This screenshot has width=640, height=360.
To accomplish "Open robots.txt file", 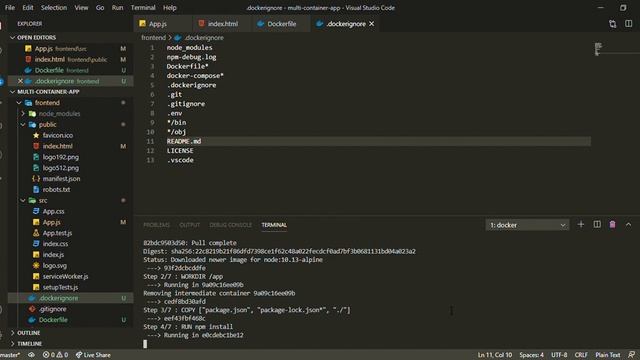I will pyautogui.click(x=56, y=189).
